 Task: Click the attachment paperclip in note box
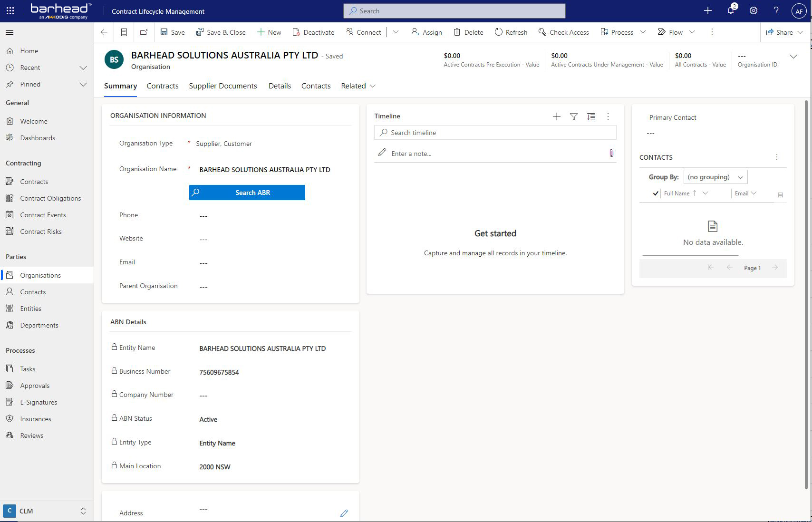coord(611,153)
